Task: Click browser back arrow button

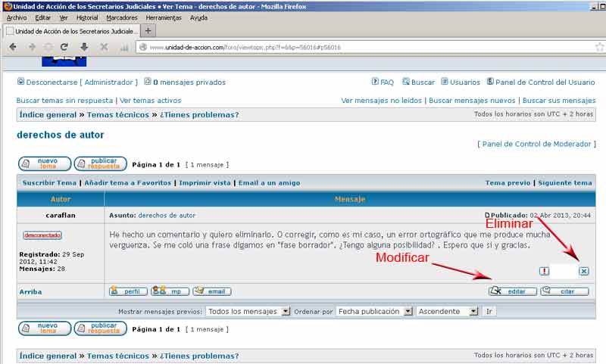Action: click(13, 47)
